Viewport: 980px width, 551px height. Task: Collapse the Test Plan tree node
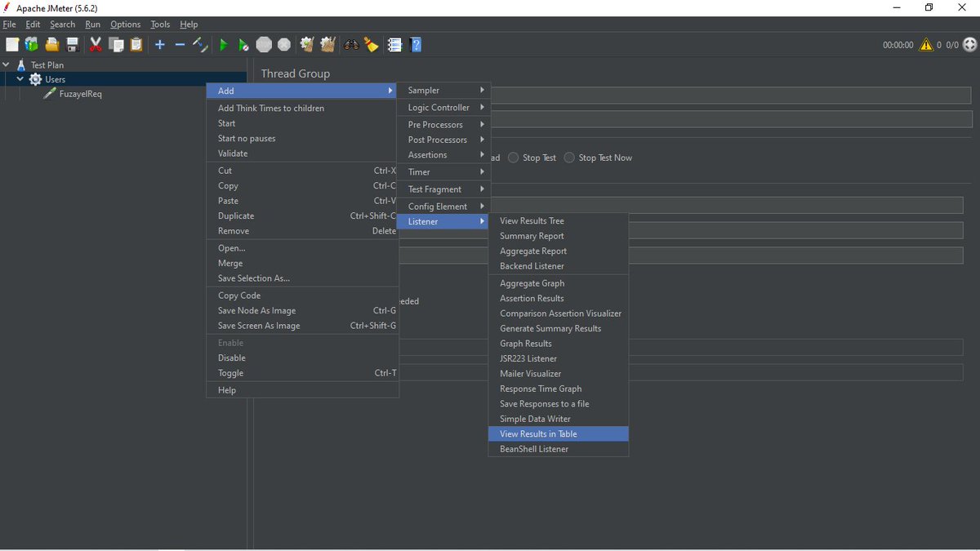[x=7, y=64]
